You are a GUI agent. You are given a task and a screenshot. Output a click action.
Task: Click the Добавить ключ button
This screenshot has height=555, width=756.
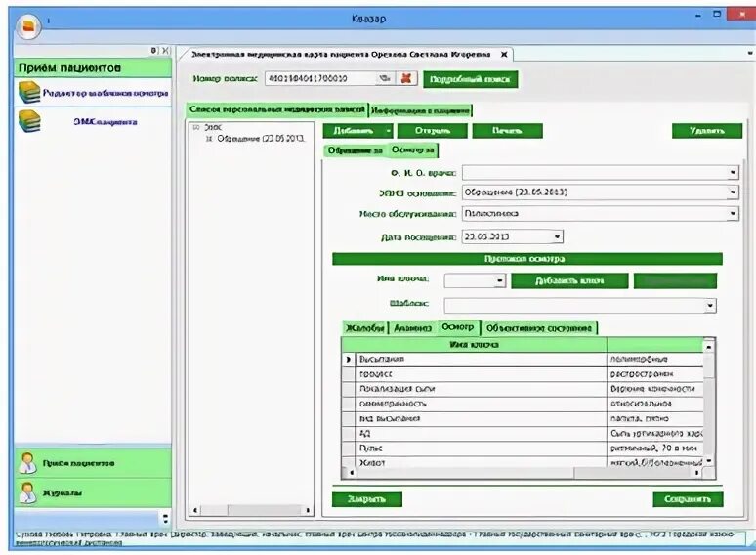(x=569, y=280)
